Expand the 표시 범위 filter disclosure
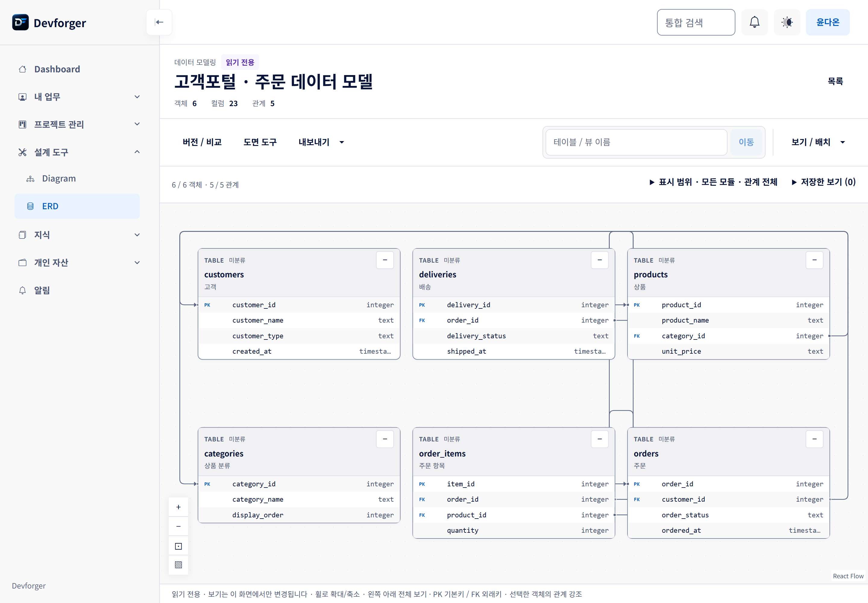The height and width of the screenshot is (603, 868). 713,182
